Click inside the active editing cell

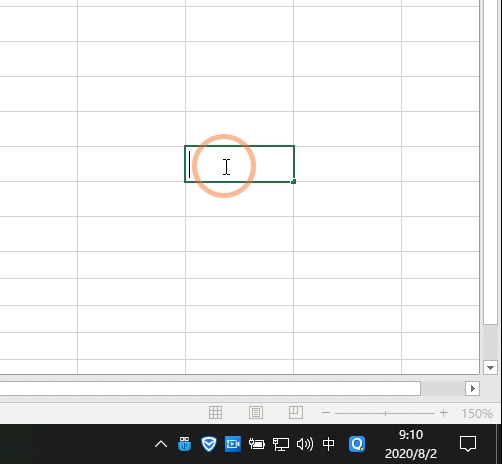click(x=239, y=164)
